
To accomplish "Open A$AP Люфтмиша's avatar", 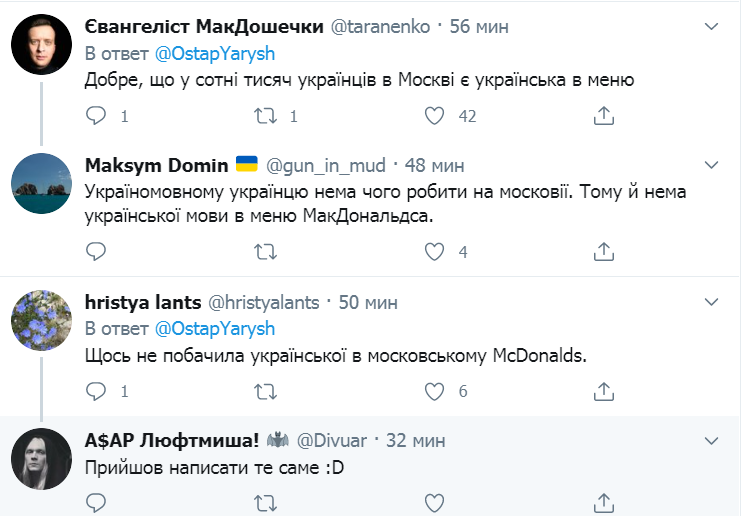I will pyautogui.click(x=40, y=460).
